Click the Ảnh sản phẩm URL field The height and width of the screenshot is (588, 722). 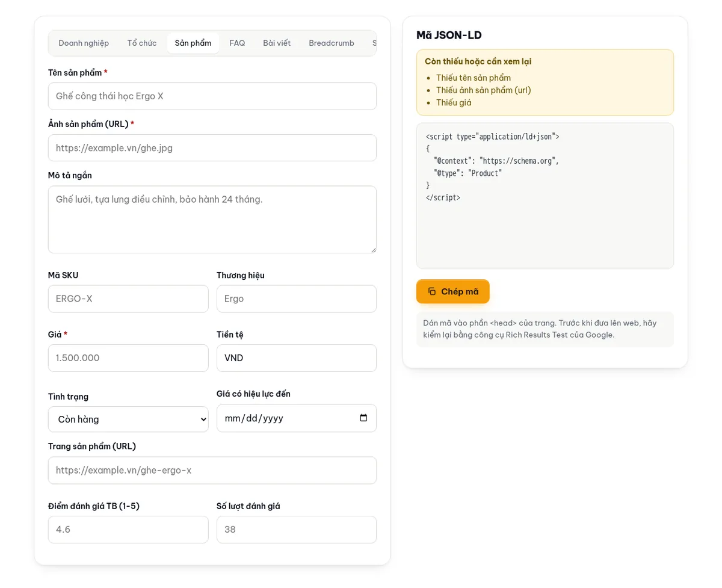click(x=212, y=147)
